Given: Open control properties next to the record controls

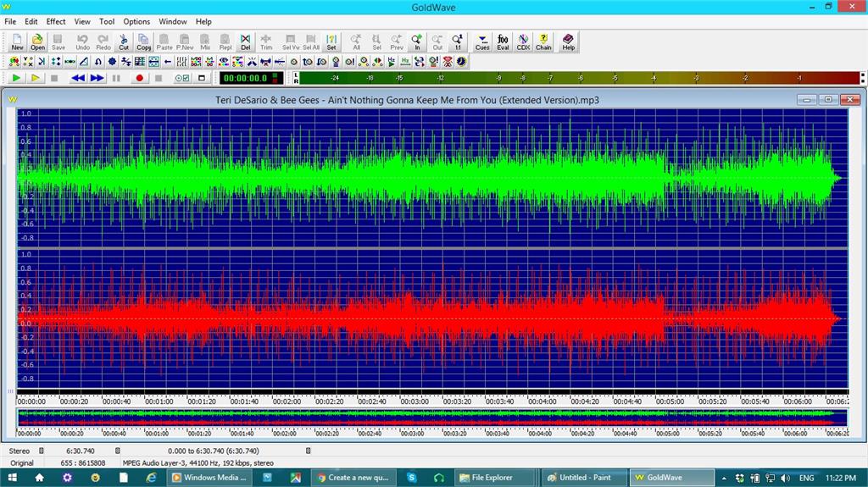Looking at the screenshot, I should point(182,78).
